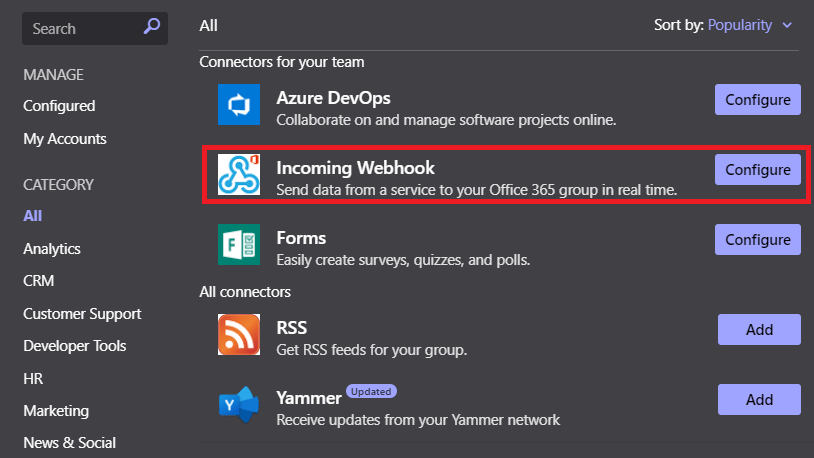Viewport: 814px width, 458px height.
Task: Click 'Receive updates from your Yammer network' text
Action: [418, 420]
